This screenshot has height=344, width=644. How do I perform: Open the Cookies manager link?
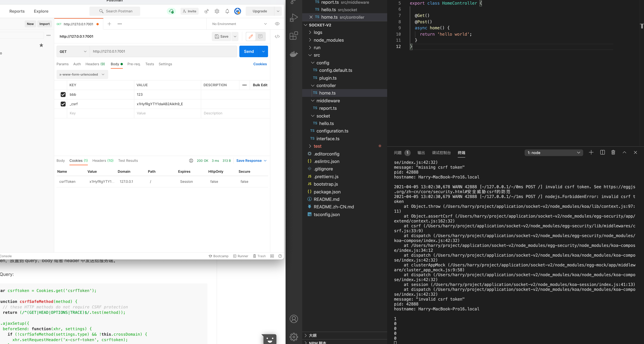260,64
